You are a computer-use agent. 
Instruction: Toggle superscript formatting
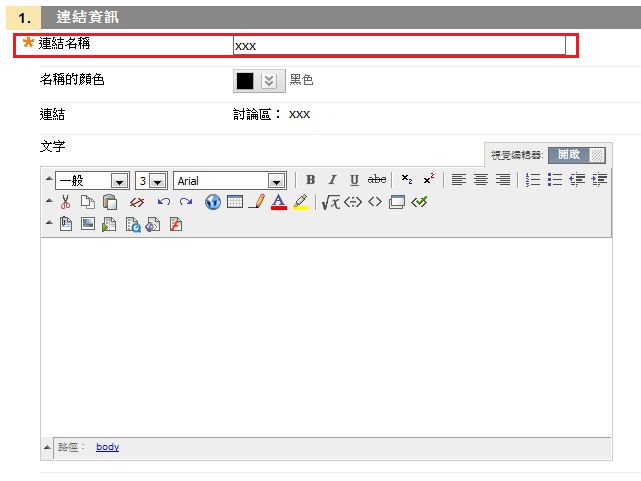pyautogui.click(x=428, y=180)
